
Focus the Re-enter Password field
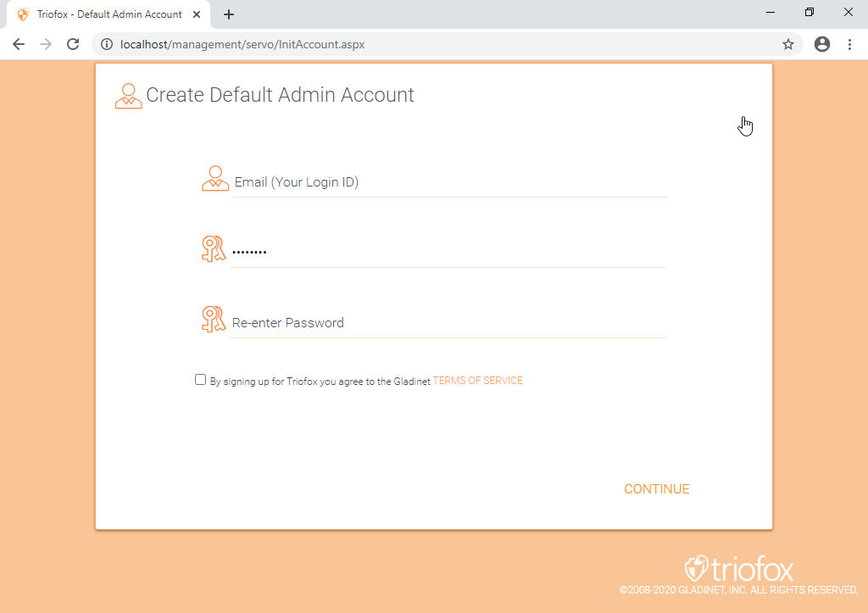448,323
